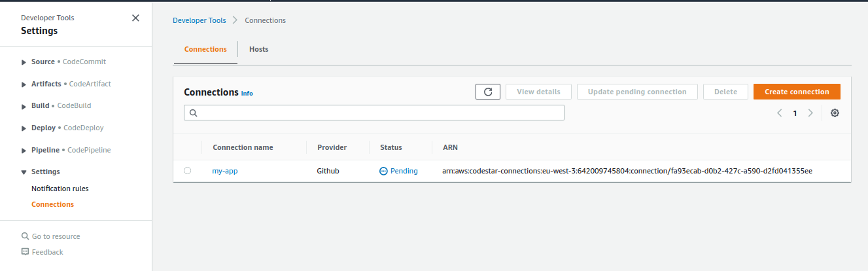This screenshot has height=271, width=868.
Task: Switch to the Hosts tab
Action: pos(258,49)
